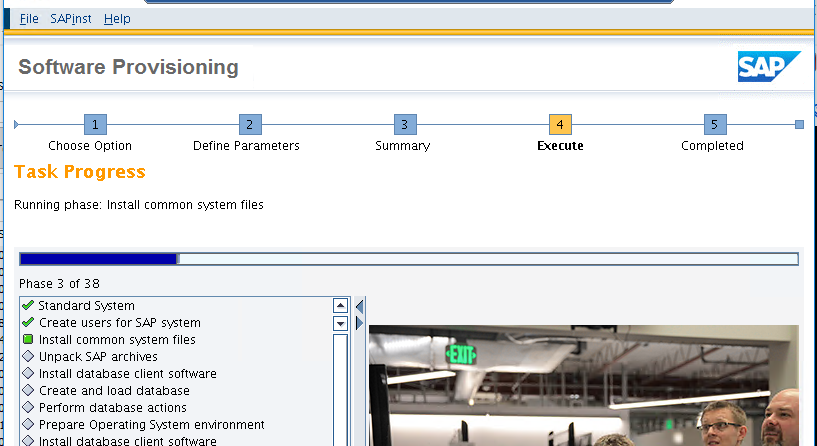Open the File menu
This screenshot has width=817, height=446.
click(x=29, y=19)
